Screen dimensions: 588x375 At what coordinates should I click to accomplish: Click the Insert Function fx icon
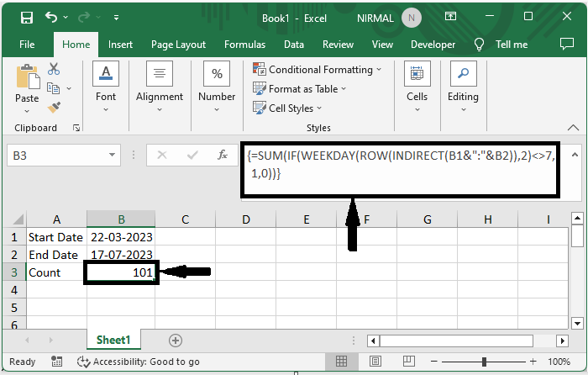[x=223, y=155]
